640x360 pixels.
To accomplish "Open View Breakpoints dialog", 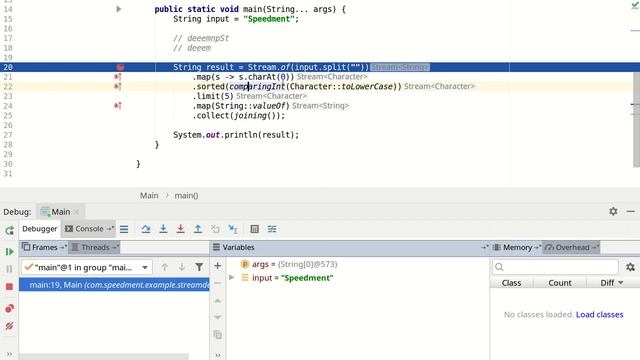I will 9,308.
